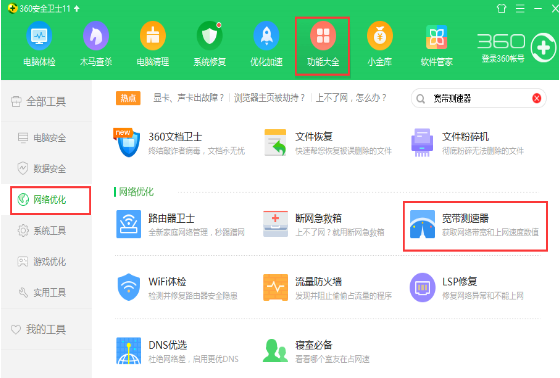Click the 360安全卫士11 title logo

pos(40,8)
